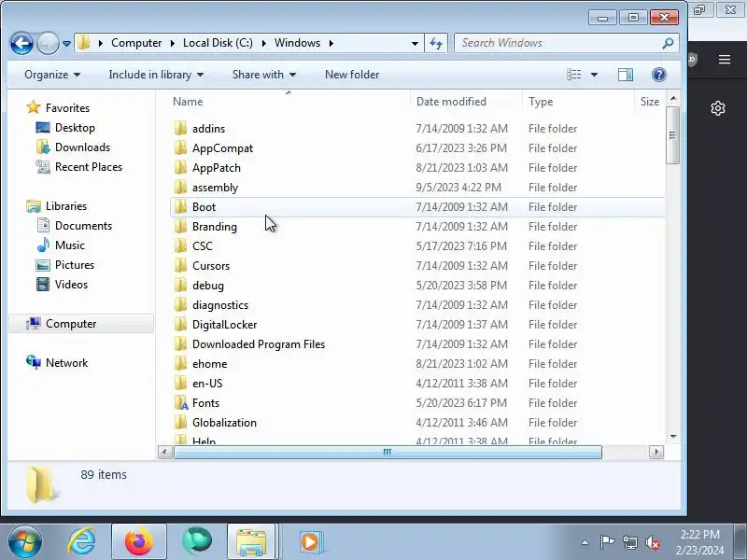Open recent pages dropdown beside Forward button
The width and height of the screenshot is (747, 560).
(66, 43)
